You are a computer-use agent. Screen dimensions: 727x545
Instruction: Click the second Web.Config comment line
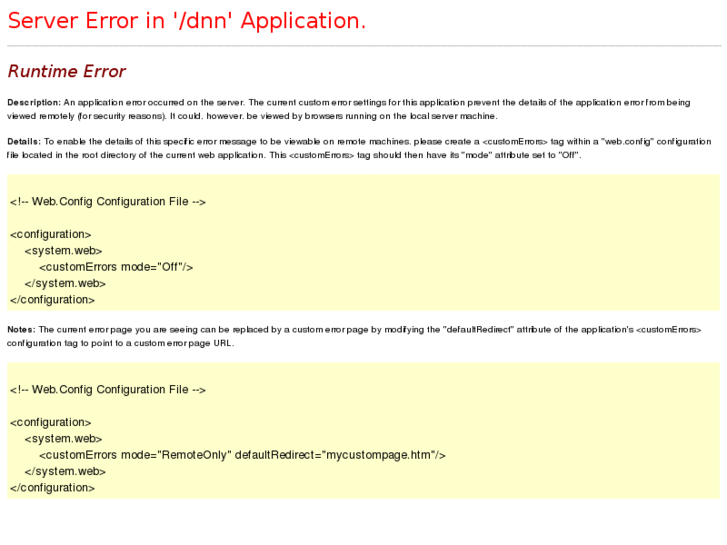pos(108,390)
